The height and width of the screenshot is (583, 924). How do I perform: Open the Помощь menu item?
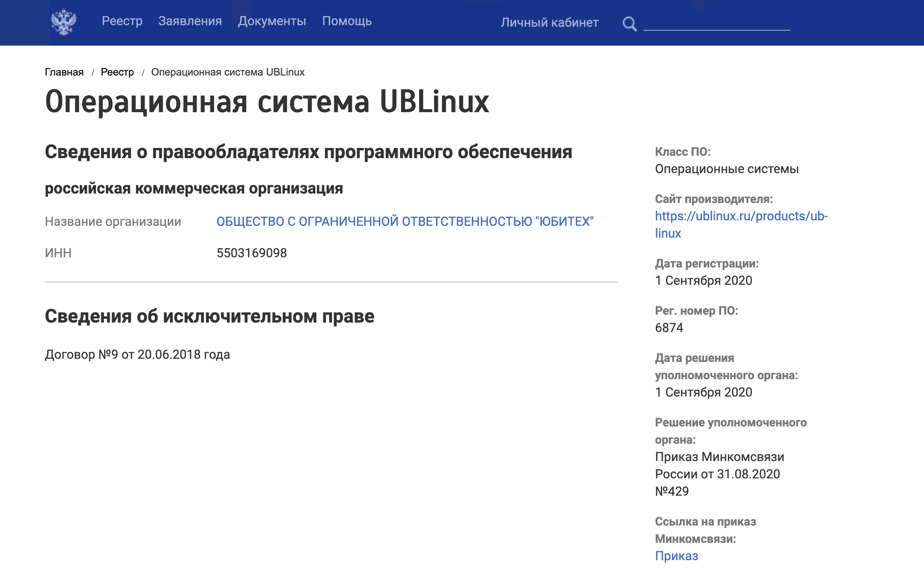[347, 21]
